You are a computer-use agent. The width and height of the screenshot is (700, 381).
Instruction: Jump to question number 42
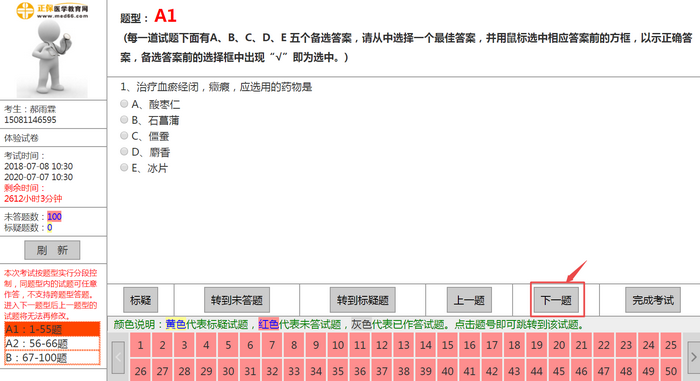click(x=492, y=371)
